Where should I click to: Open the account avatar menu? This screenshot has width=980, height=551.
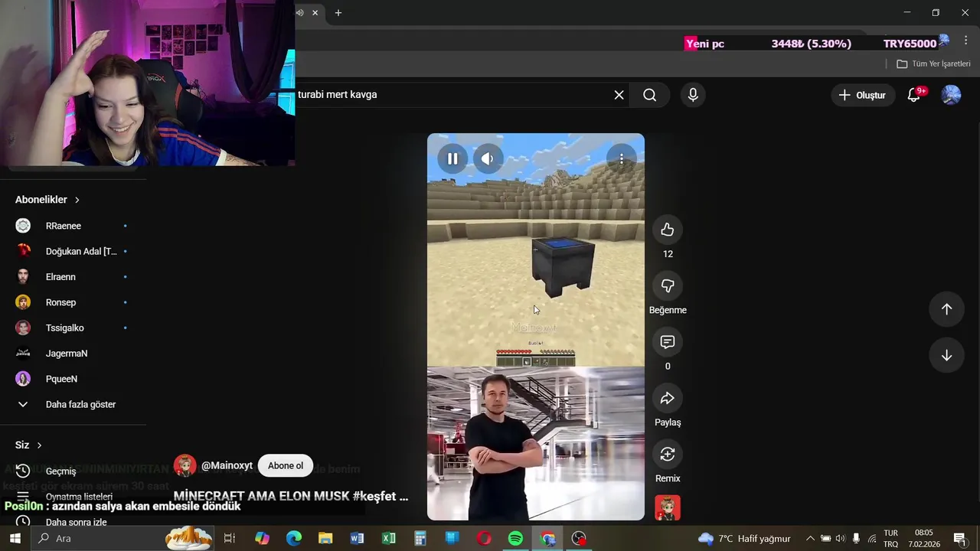[951, 95]
